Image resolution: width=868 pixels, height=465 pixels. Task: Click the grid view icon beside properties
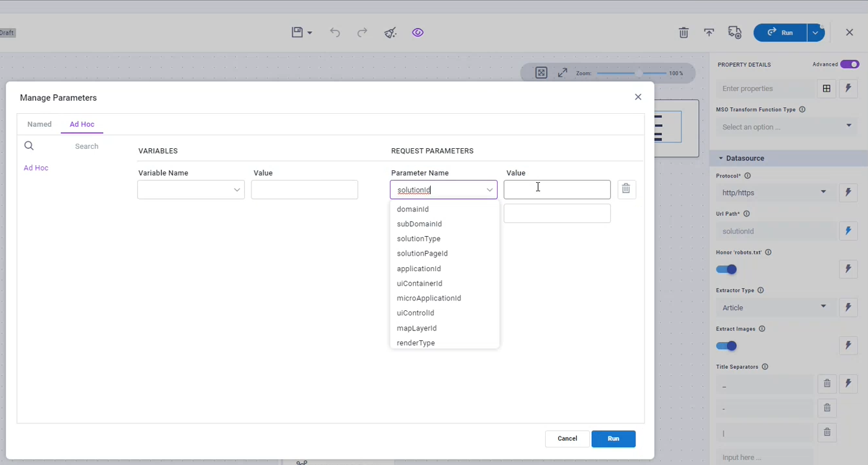[826, 88]
